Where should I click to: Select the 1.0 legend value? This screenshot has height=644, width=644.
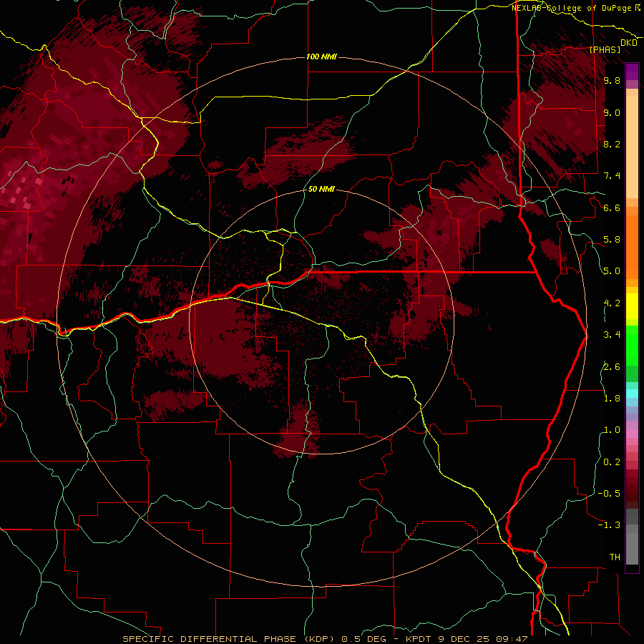point(612,430)
